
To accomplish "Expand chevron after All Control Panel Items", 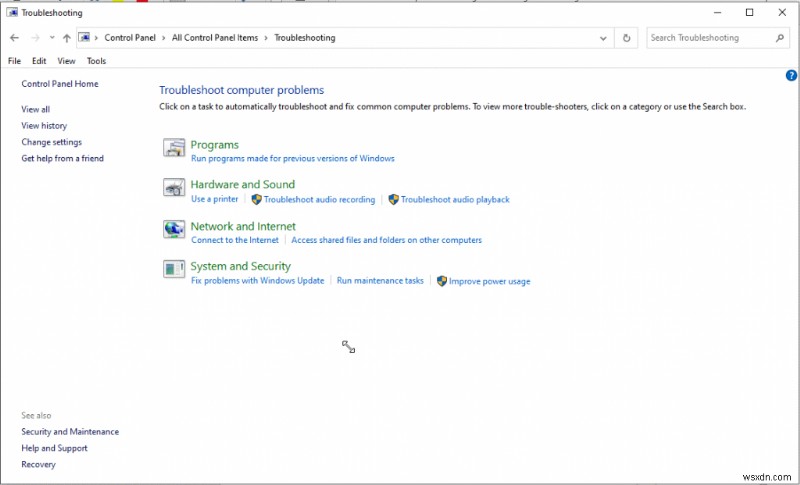I will pyautogui.click(x=266, y=38).
